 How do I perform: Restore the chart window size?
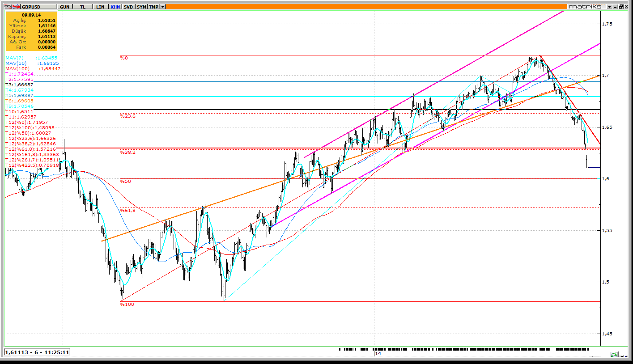pos(621,7)
